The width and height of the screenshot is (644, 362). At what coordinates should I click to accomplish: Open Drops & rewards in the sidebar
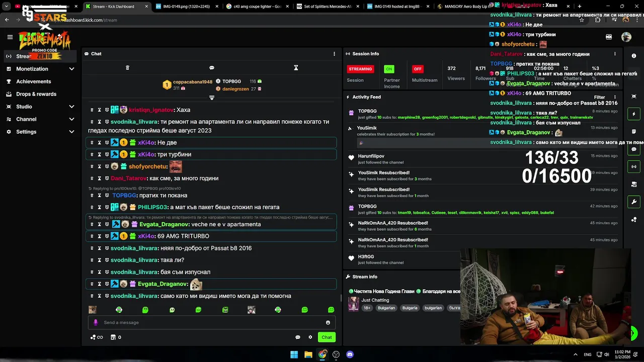click(40, 94)
